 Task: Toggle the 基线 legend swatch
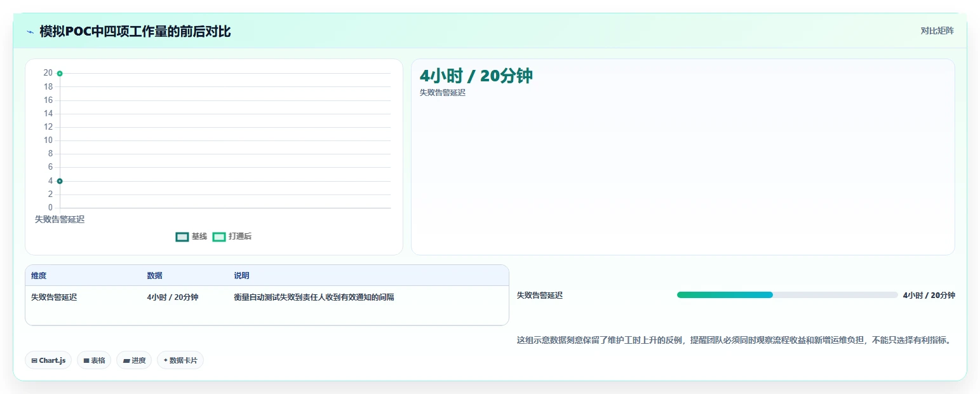click(x=182, y=236)
